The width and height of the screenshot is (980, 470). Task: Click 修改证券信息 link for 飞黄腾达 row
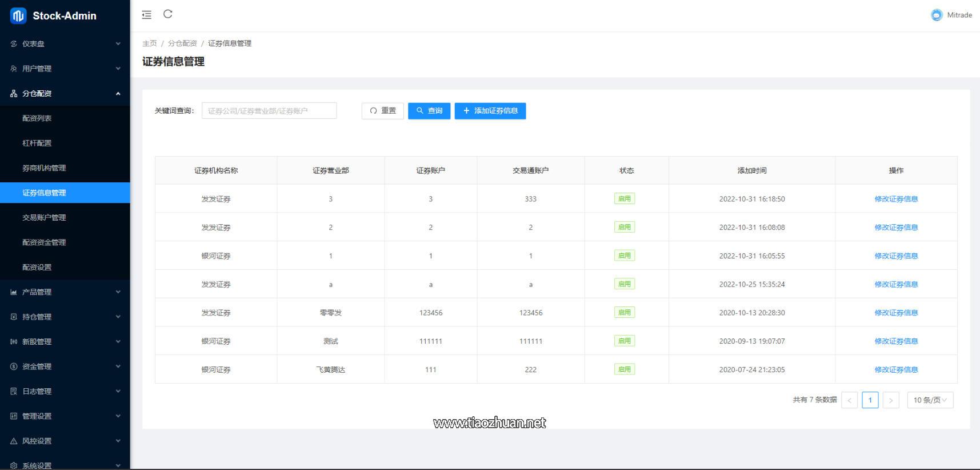[895, 370]
